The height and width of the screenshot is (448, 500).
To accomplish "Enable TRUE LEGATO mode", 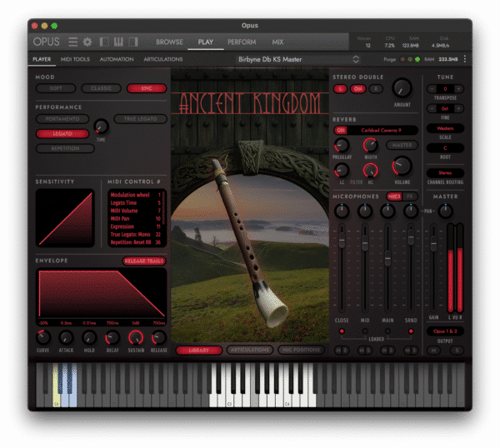I will [140, 119].
